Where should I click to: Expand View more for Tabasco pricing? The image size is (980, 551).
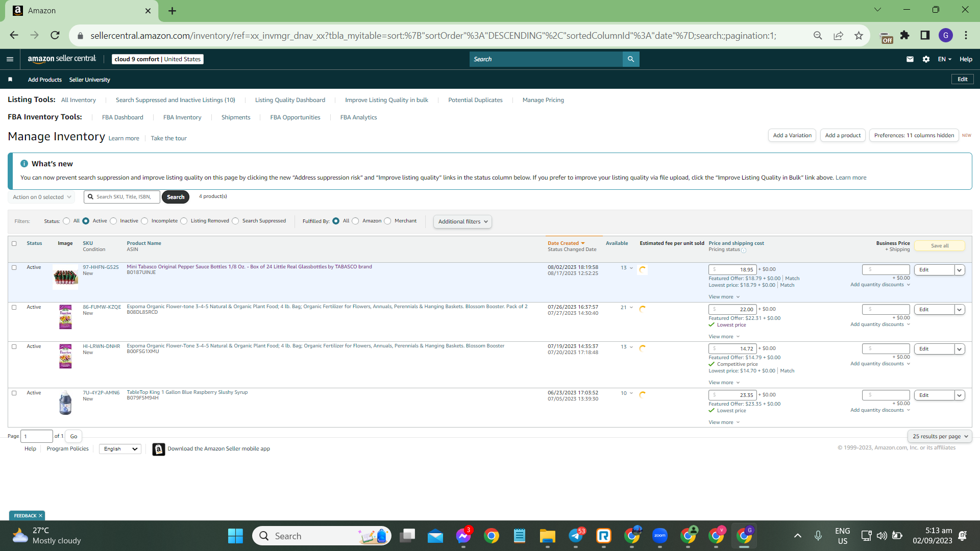(724, 297)
